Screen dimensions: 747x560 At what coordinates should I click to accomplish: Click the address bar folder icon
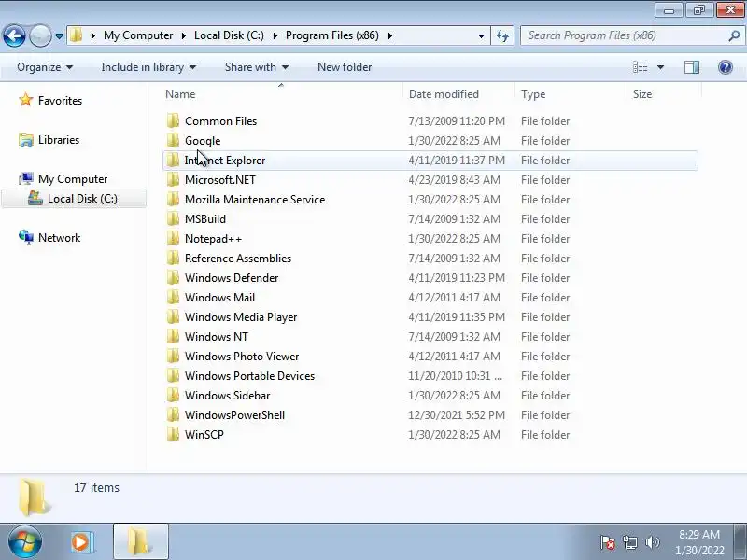point(77,35)
